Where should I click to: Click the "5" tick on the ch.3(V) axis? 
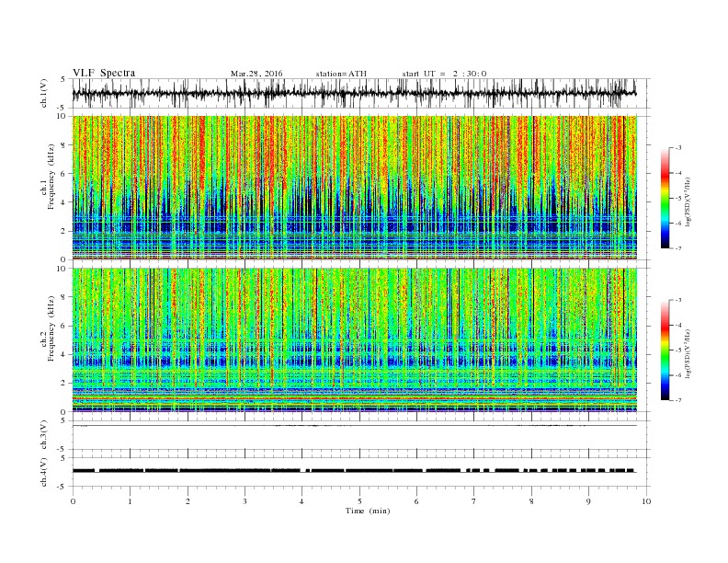[x=64, y=420]
